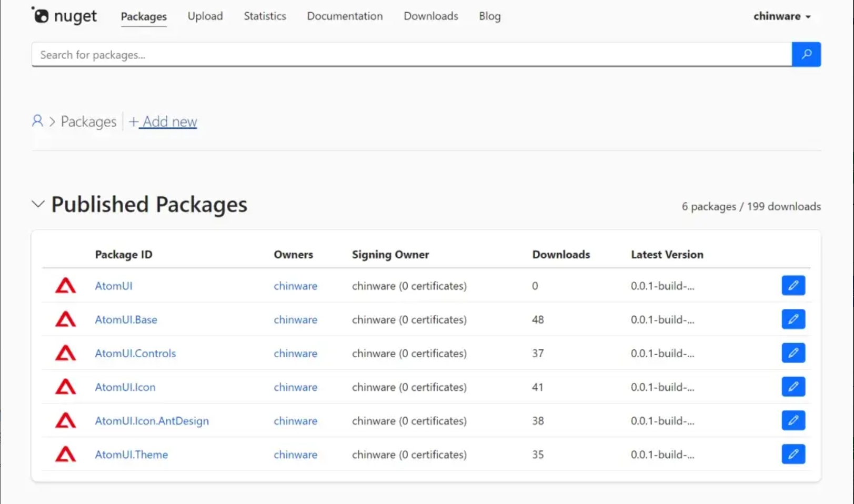This screenshot has width=854, height=504.
Task: Open the Blog page
Action: (490, 16)
